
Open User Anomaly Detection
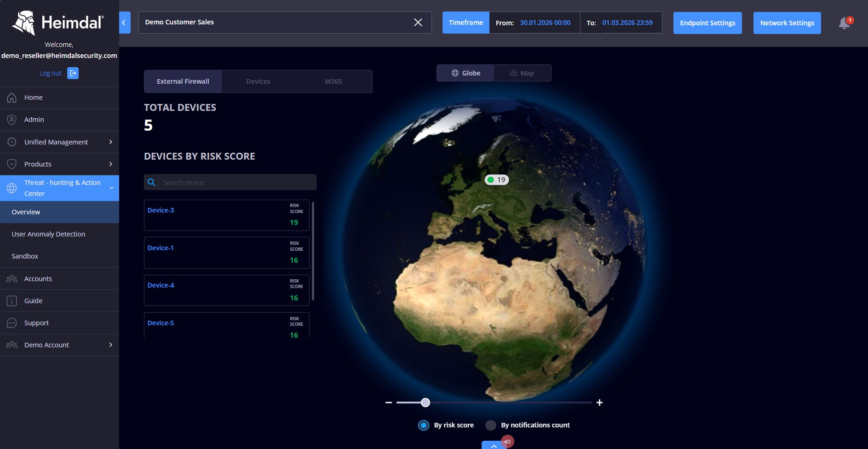pos(59,234)
